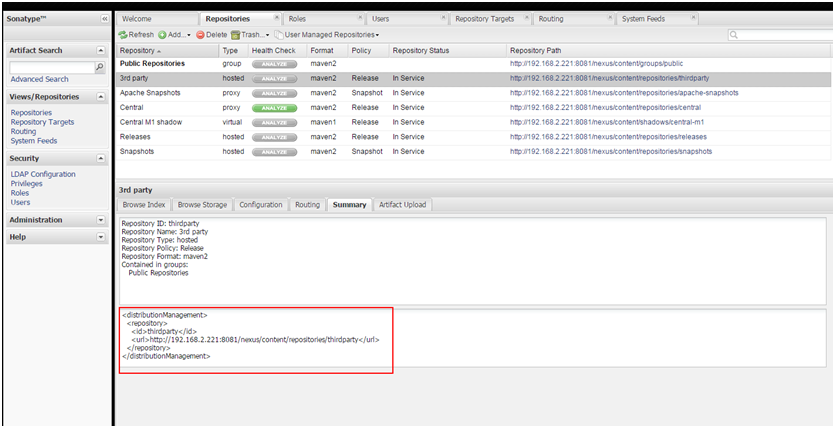Sort by the Repository column header
835x428 pixels.
(167, 51)
